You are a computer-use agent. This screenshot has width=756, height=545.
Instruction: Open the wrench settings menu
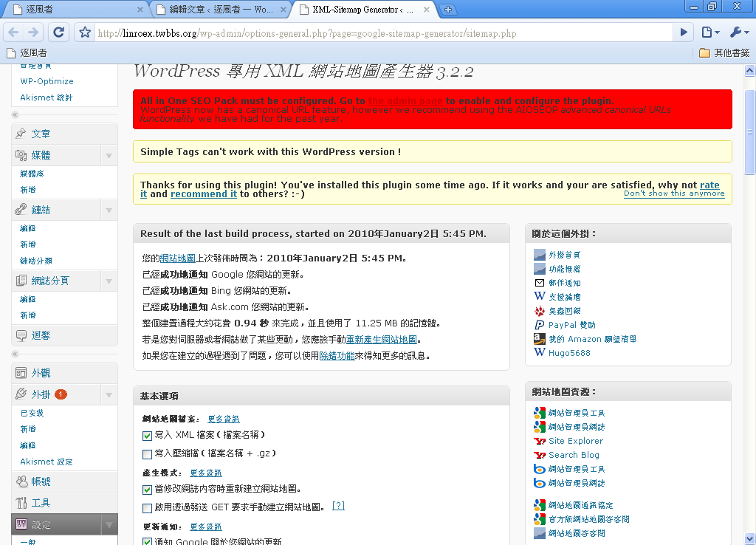tap(739, 32)
